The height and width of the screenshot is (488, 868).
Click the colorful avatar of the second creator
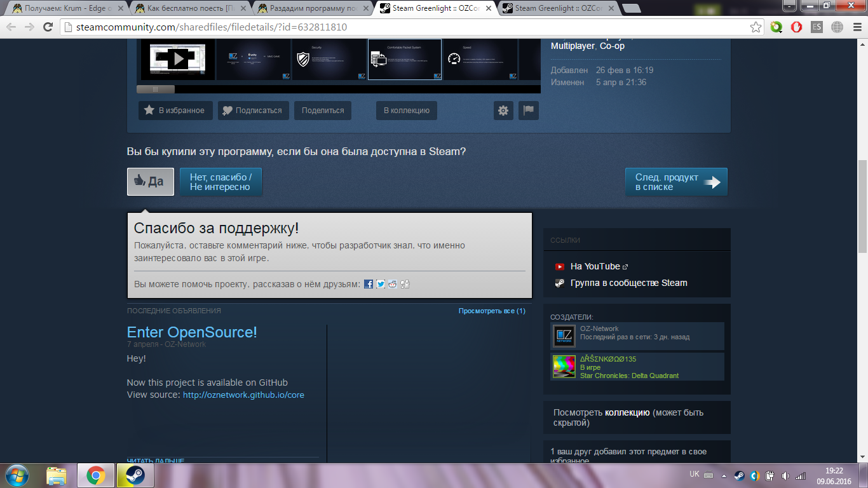pos(564,367)
